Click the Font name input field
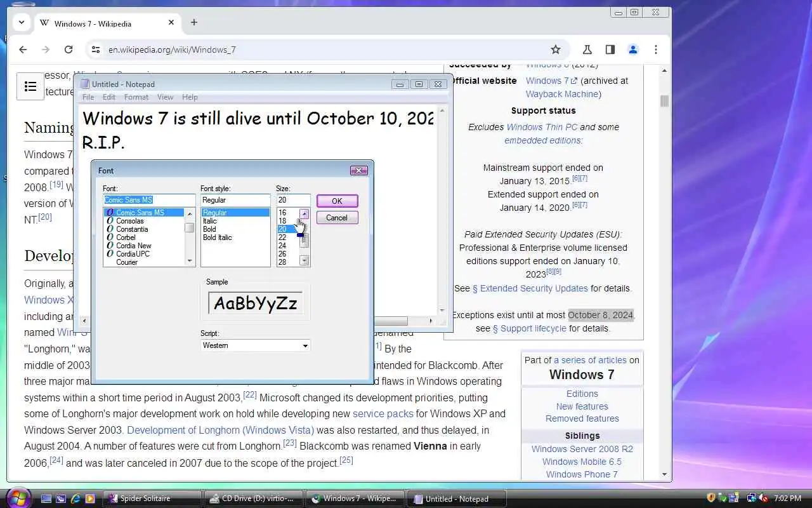 pos(149,200)
